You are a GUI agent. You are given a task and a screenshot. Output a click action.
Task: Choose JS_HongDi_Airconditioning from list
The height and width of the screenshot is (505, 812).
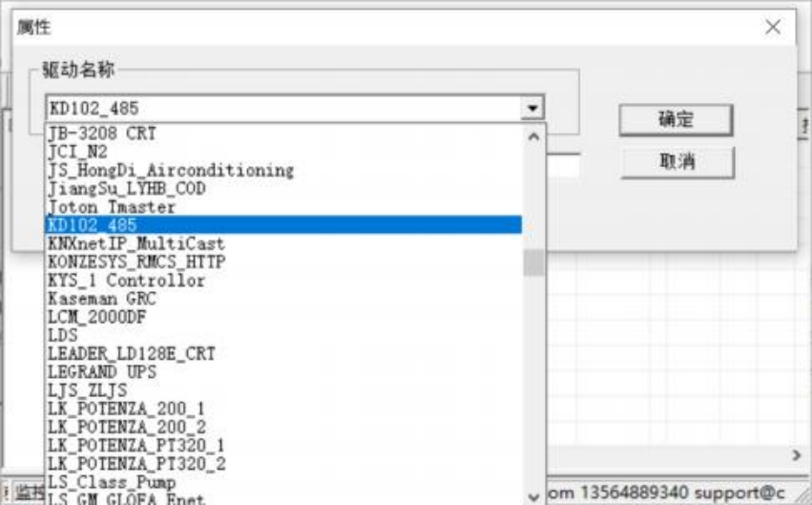(x=283, y=171)
